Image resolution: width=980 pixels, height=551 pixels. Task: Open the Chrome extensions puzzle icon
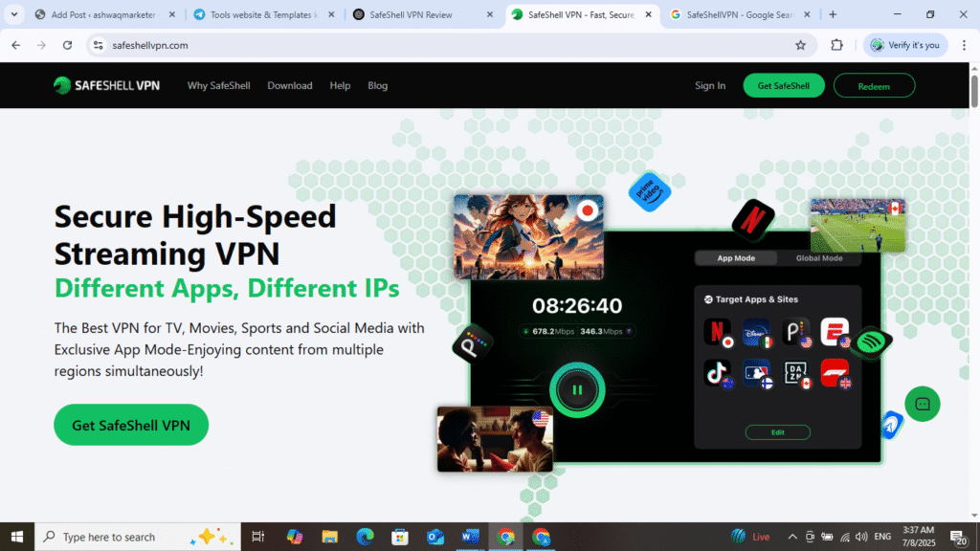click(836, 45)
